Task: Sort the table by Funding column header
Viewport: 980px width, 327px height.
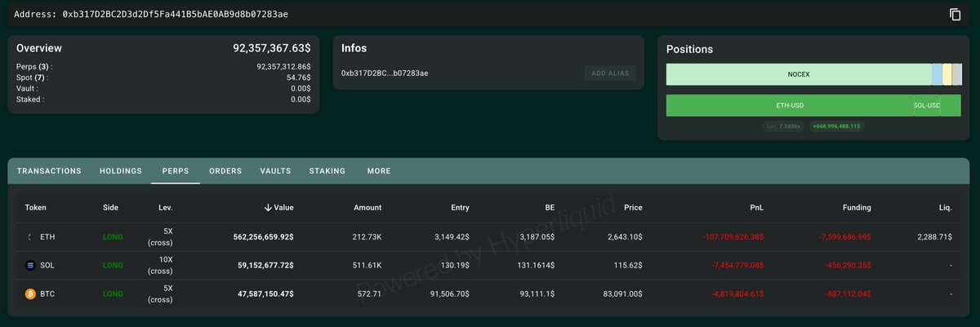Action: pos(857,208)
